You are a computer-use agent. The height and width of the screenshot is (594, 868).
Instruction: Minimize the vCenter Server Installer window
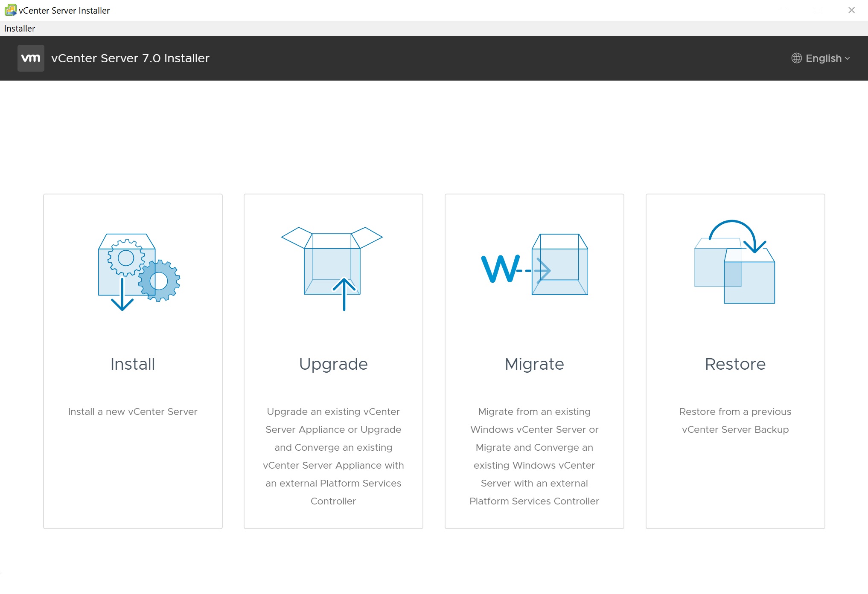point(782,10)
